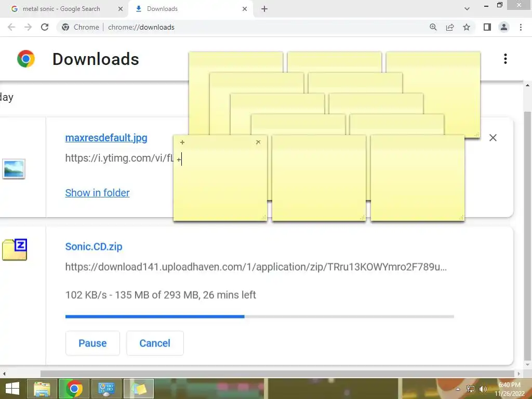The width and height of the screenshot is (532, 399).
Task: Open the maxresdefault.jpg file link
Action: click(106, 138)
